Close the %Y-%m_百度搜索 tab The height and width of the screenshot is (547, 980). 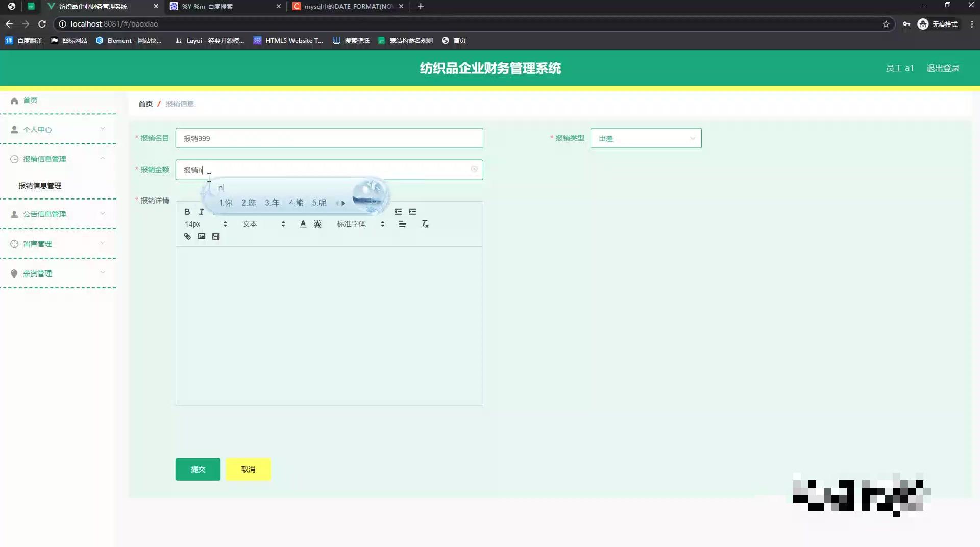point(278,6)
